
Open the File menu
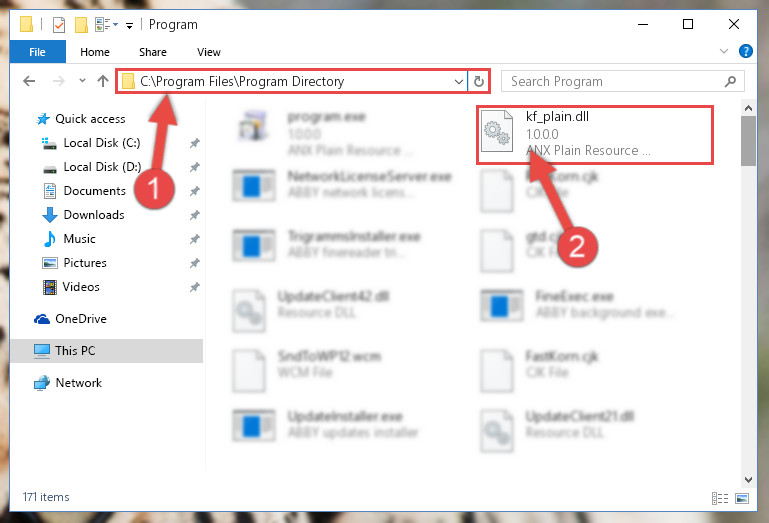(x=37, y=52)
